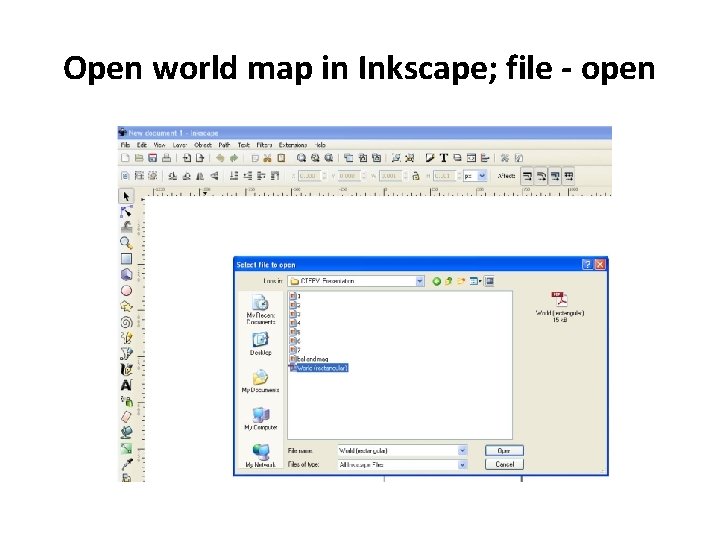The width and height of the screenshot is (720, 540).
Task: Select the 3D box tool
Action: click(126, 275)
